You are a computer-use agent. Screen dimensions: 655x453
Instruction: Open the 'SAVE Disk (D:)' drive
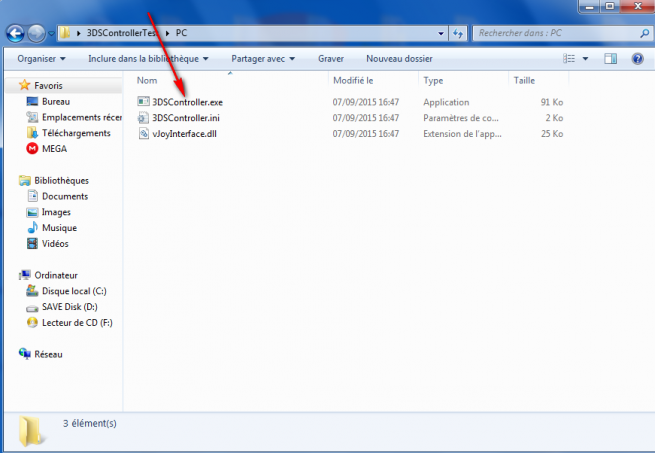tap(69, 307)
